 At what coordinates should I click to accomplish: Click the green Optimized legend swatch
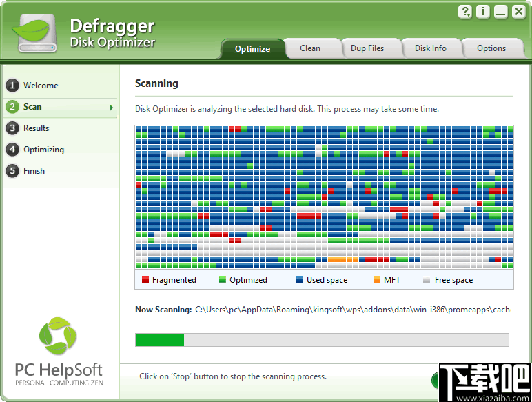pos(223,279)
